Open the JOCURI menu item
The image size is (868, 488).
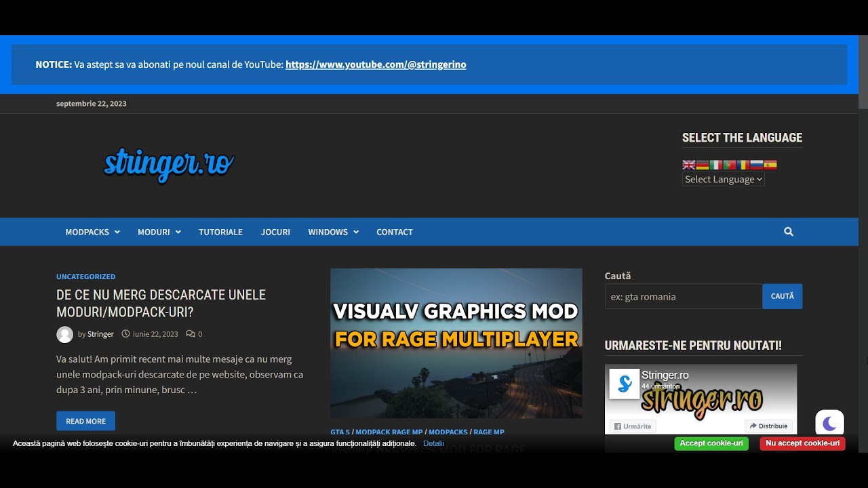(x=275, y=232)
